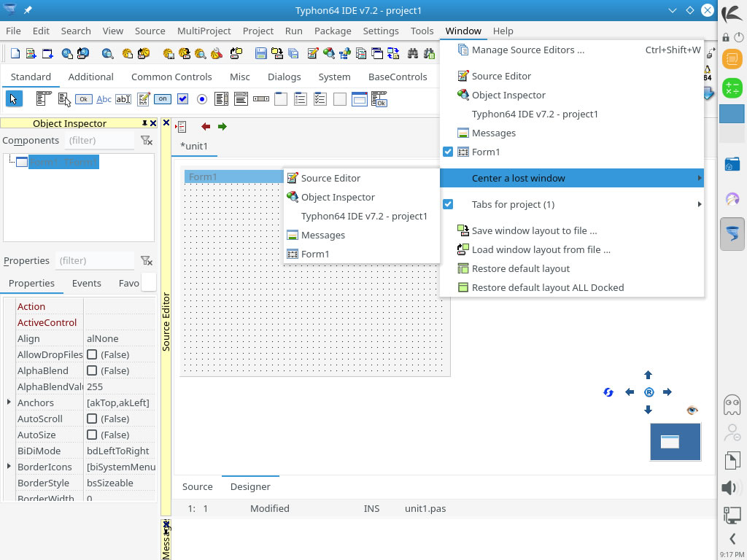
Task: Open the Settings menu
Action: (381, 31)
